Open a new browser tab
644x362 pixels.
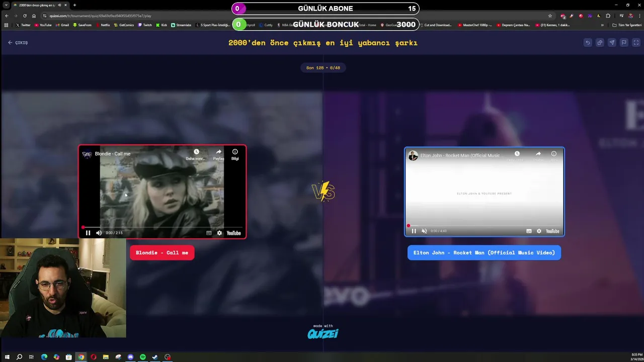(74, 5)
